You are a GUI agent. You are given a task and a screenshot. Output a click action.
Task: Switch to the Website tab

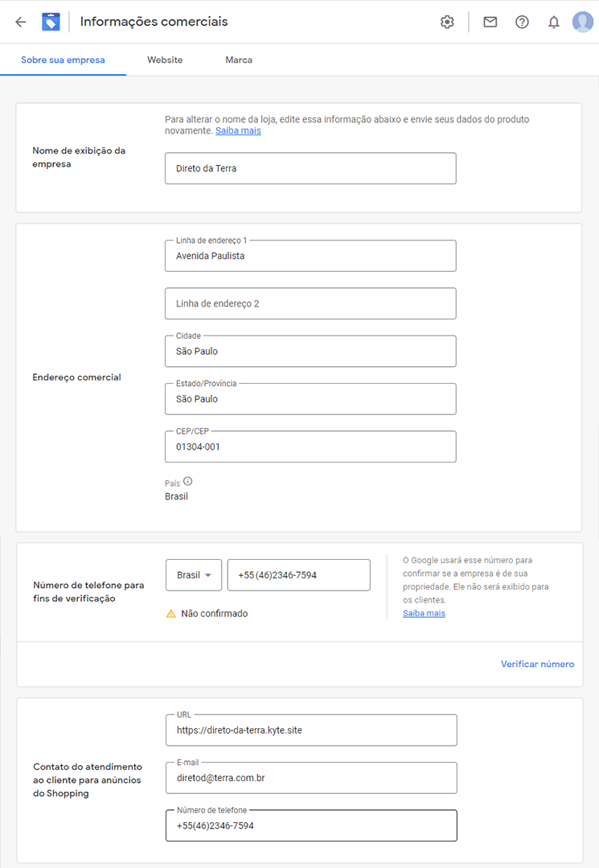point(165,60)
